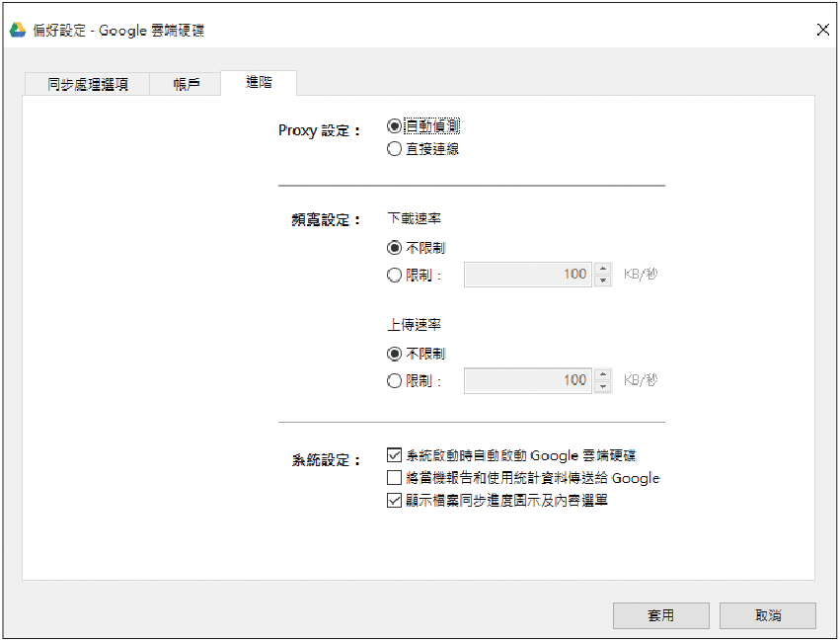The image size is (840, 642).
Task: Click the '下載速率' heading
Action: pos(415,218)
